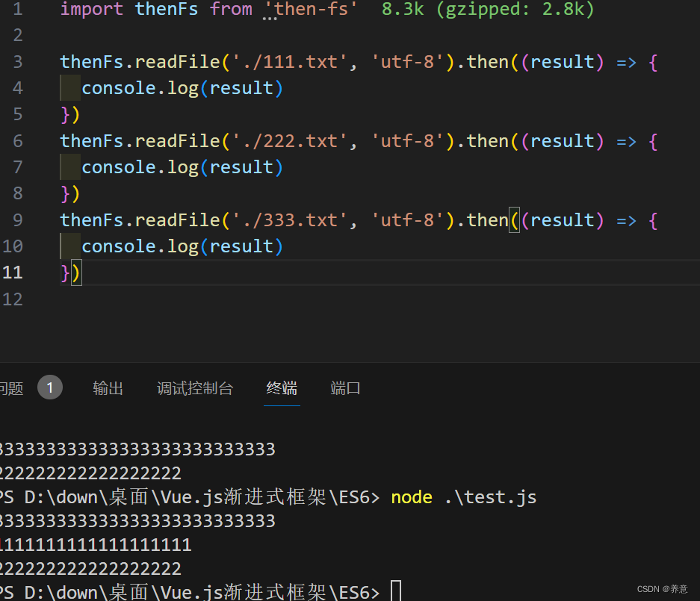Click the CSDN @养意 watermark link
The image size is (700, 601).
pos(662,588)
